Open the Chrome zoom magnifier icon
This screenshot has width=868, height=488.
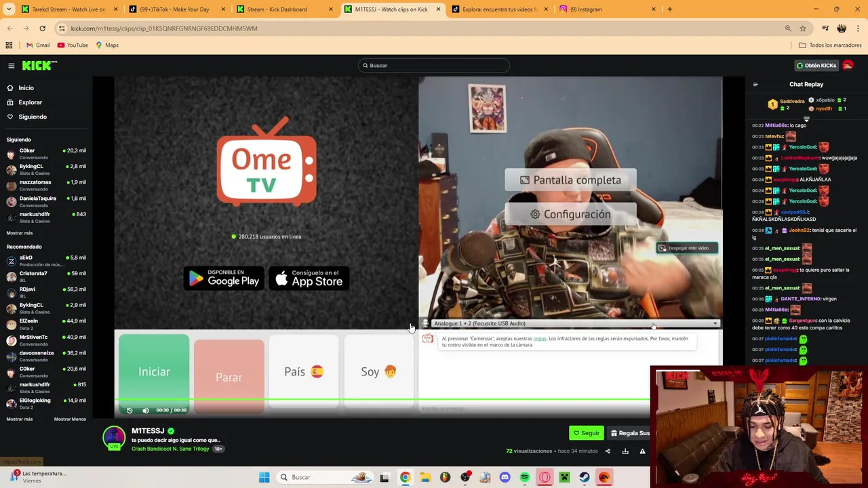point(788,28)
